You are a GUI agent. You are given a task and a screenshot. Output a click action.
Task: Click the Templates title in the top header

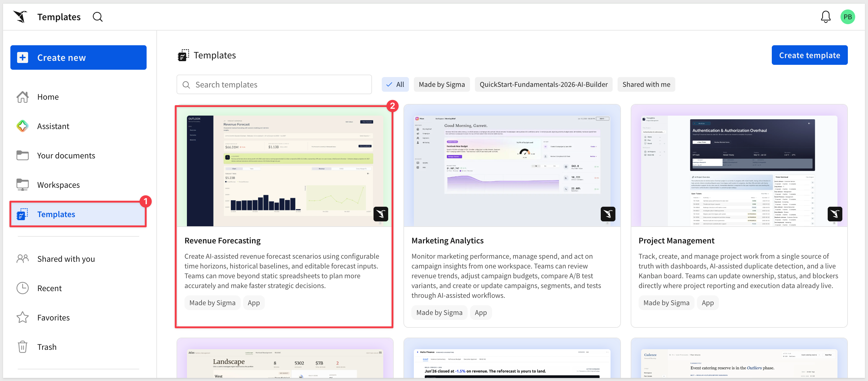pyautogui.click(x=59, y=17)
